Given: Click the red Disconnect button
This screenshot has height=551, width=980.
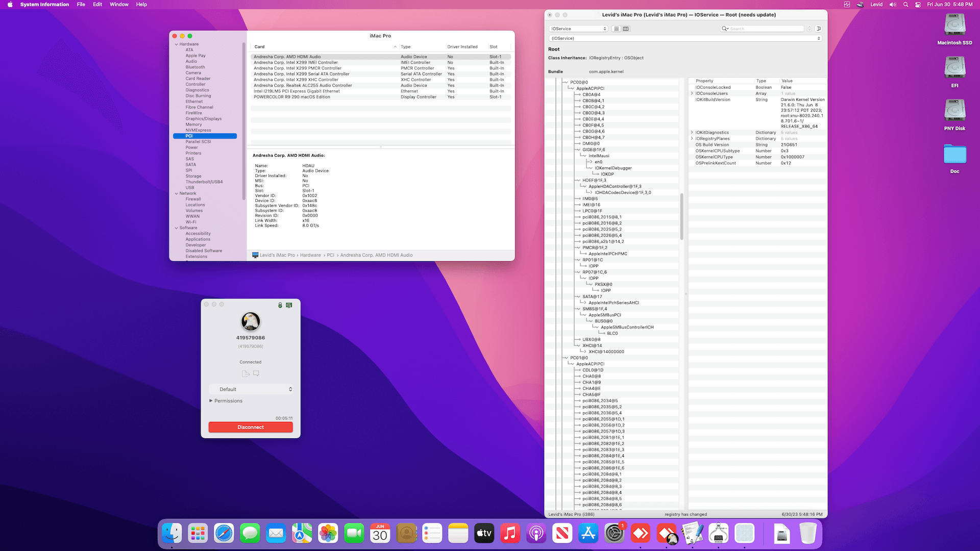Looking at the screenshot, I should 251,427.
